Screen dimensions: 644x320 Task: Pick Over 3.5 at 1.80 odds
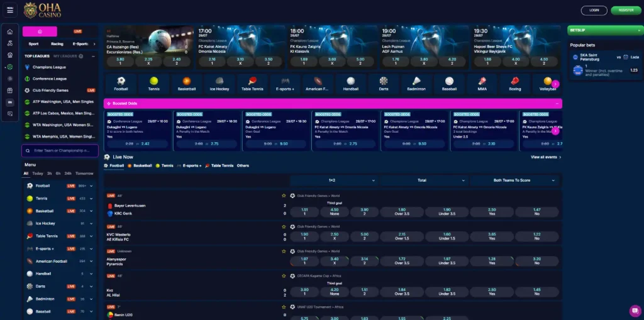(x=402, y=212)
